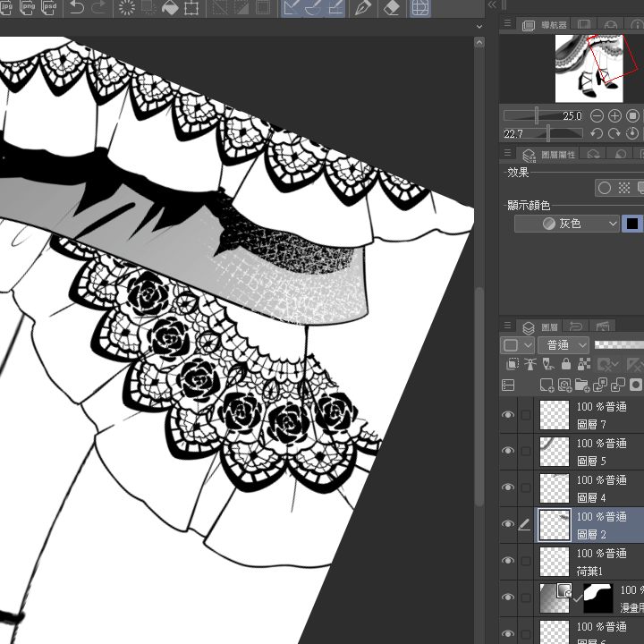Open the 灰色 display color dropdown
Image resolution: width=644 pixels, height=644 pixels.
click(567, 224)
